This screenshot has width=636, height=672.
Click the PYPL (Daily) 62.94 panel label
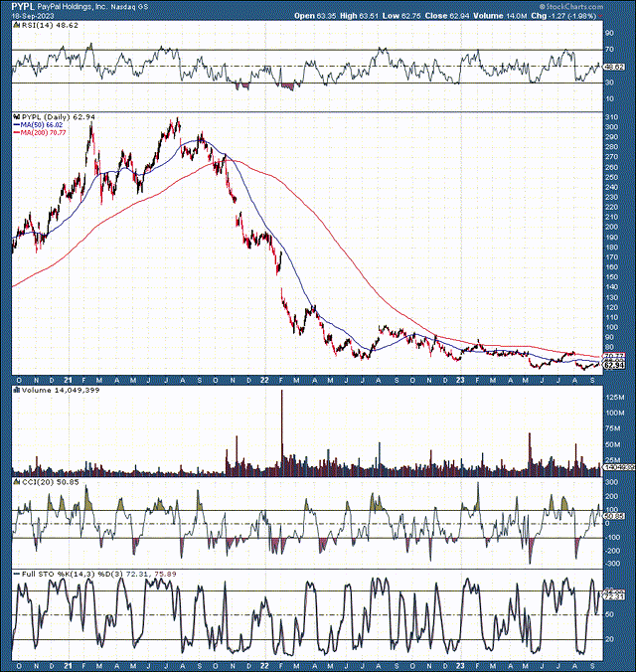point(59,116)
